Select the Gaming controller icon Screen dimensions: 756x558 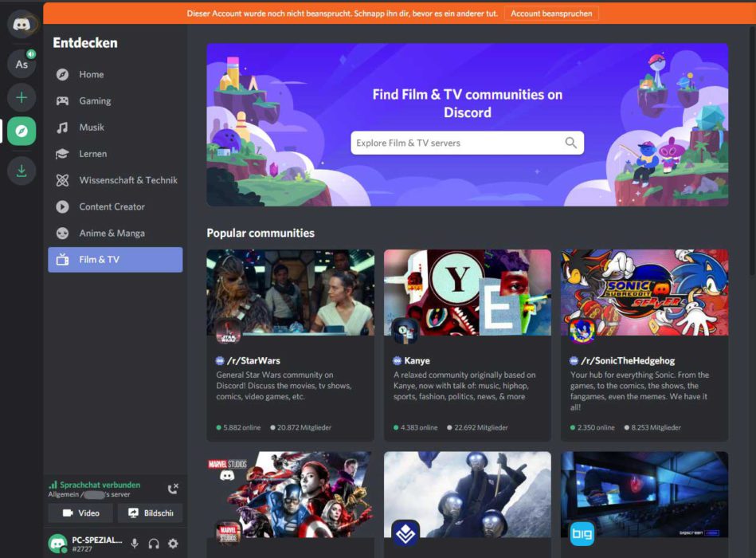(64, 100)
